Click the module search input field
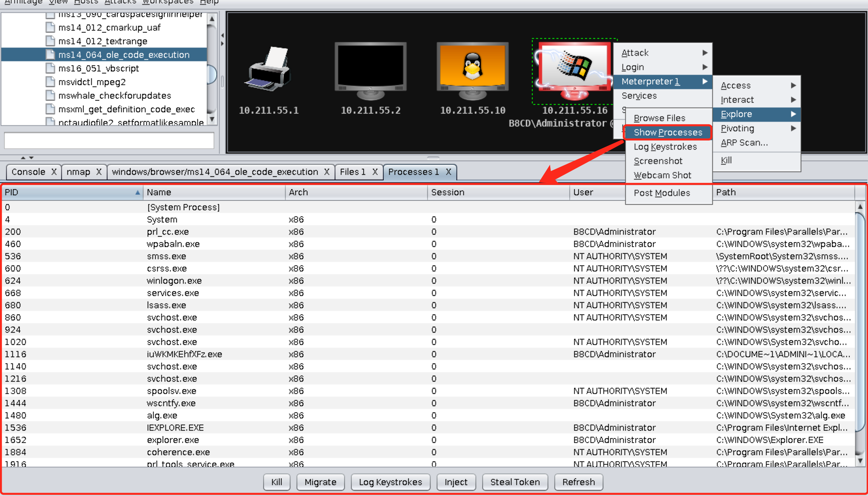This screenshot has width=868, height=496. 109,140
